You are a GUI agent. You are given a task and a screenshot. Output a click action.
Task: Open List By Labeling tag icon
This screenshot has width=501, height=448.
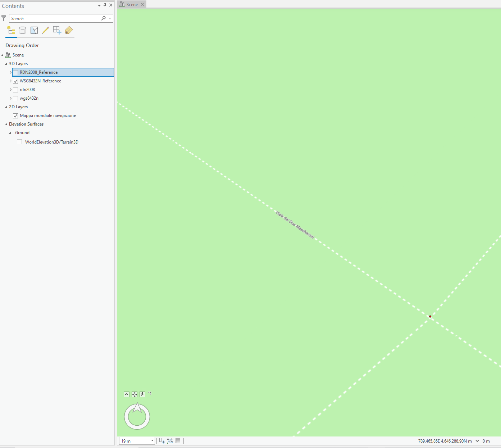tap(69, 31)
